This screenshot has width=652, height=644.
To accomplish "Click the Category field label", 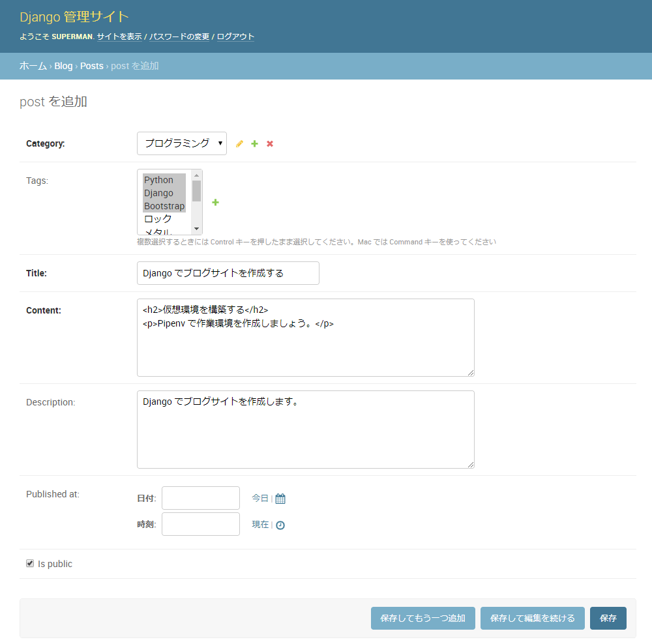I will pyautogui.click(x=46, y=144).
